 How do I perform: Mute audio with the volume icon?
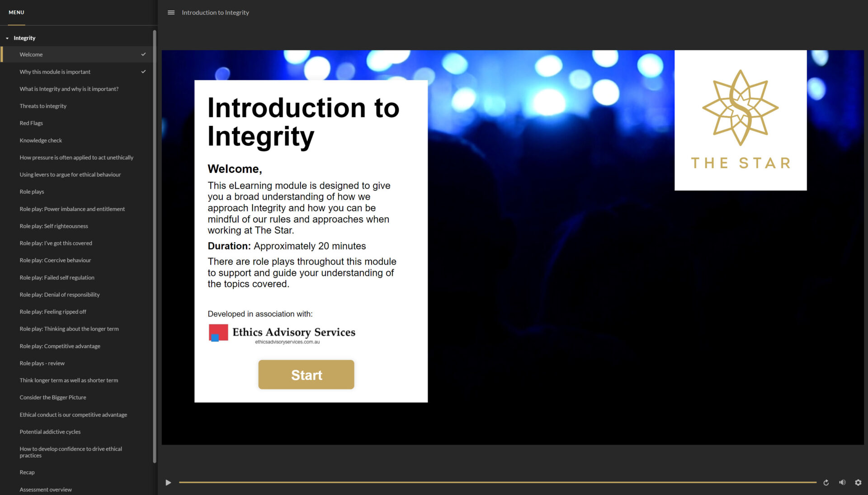[x=842, y=482]
